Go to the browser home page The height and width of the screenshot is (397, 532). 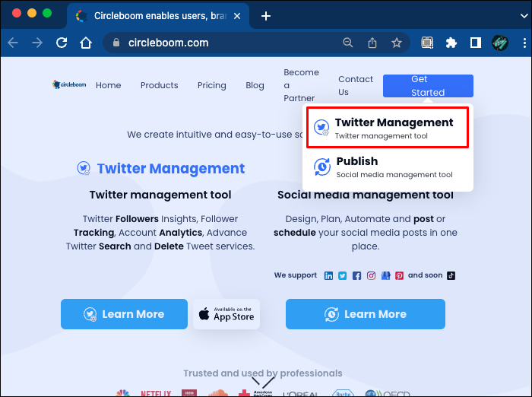[86, 43]
